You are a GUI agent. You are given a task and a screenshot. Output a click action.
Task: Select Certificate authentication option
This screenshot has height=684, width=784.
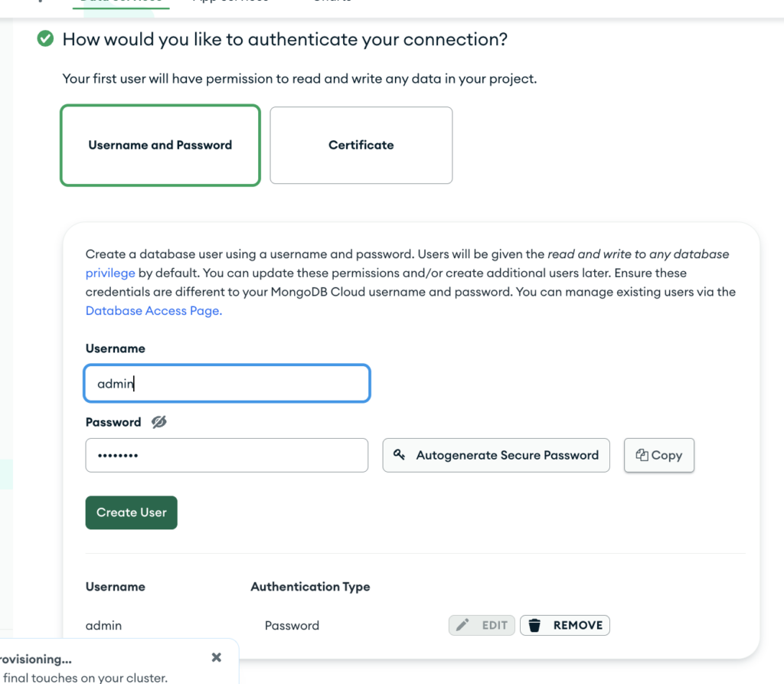(361, 145)
